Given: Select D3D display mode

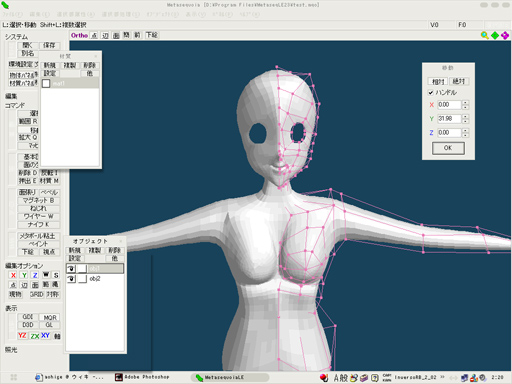Looking at the screenshot, I should pos(28,325).
